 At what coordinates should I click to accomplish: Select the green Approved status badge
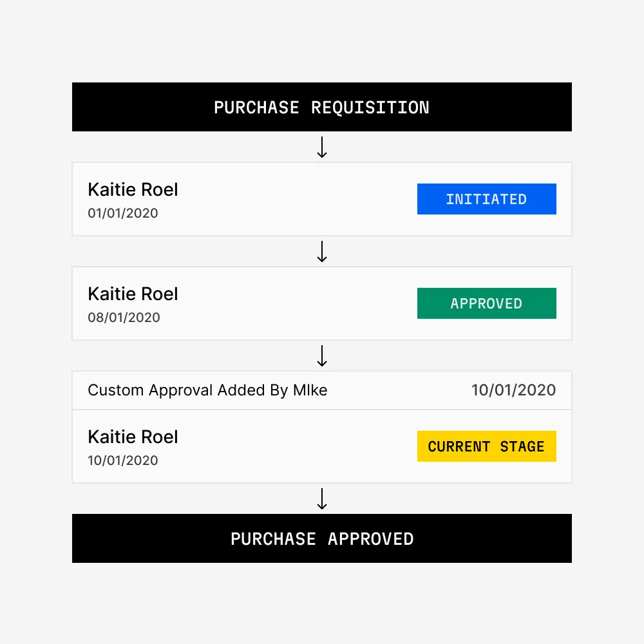pyautogui.click(x=486, y=303)
